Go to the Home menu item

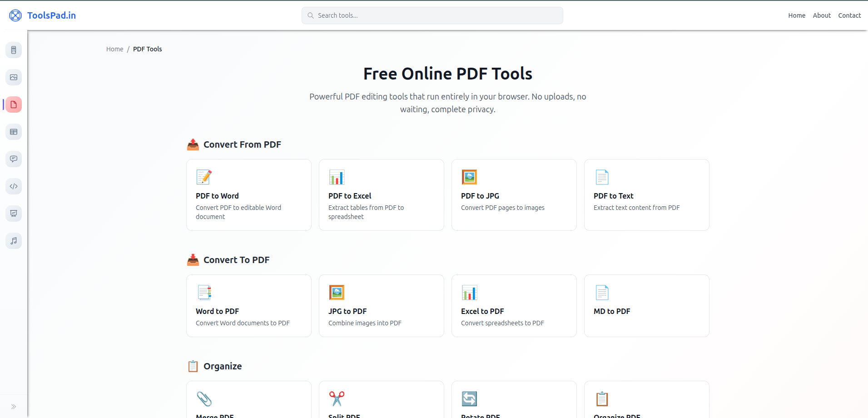(796, 15)
